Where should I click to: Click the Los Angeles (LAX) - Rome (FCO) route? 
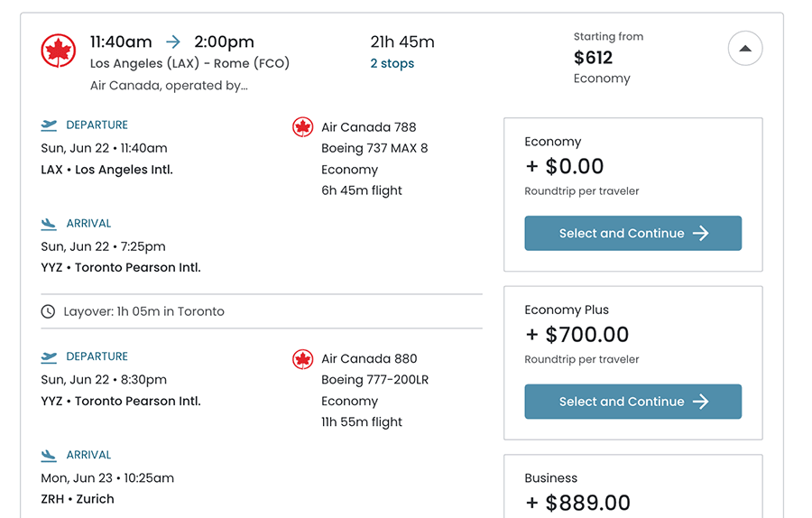[x=190, y=64]
